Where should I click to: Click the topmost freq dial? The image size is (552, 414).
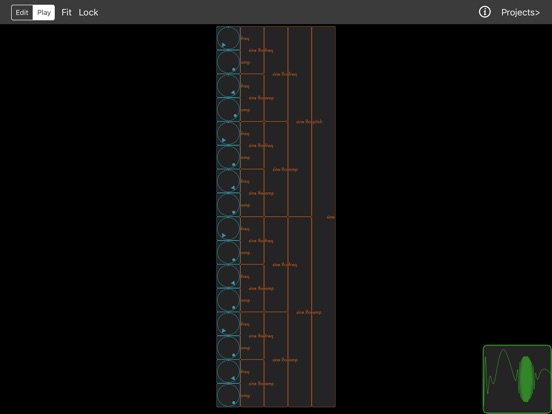point(228,38)
